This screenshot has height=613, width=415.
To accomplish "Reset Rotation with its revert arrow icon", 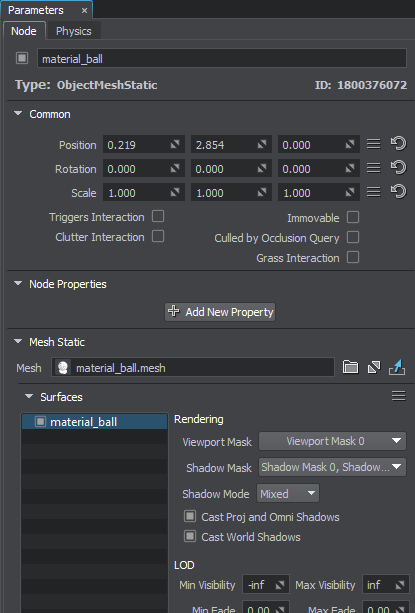I will (x=399, y=168).
